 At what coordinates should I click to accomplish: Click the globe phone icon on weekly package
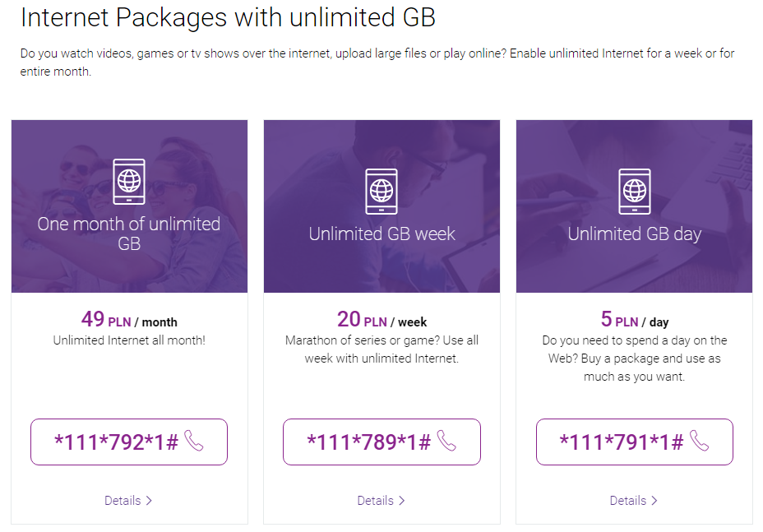click(x=381, y=192)
